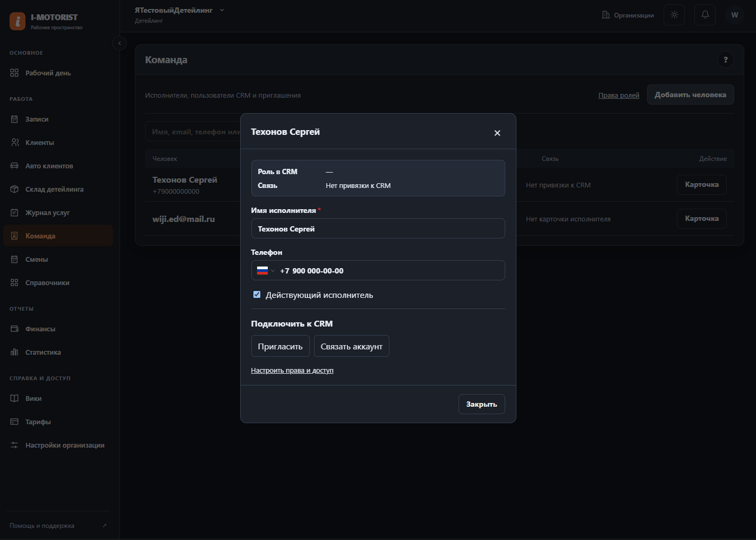Open the Помощь и поддержка link
The image size is (756, 540).
tap(58, 526)
